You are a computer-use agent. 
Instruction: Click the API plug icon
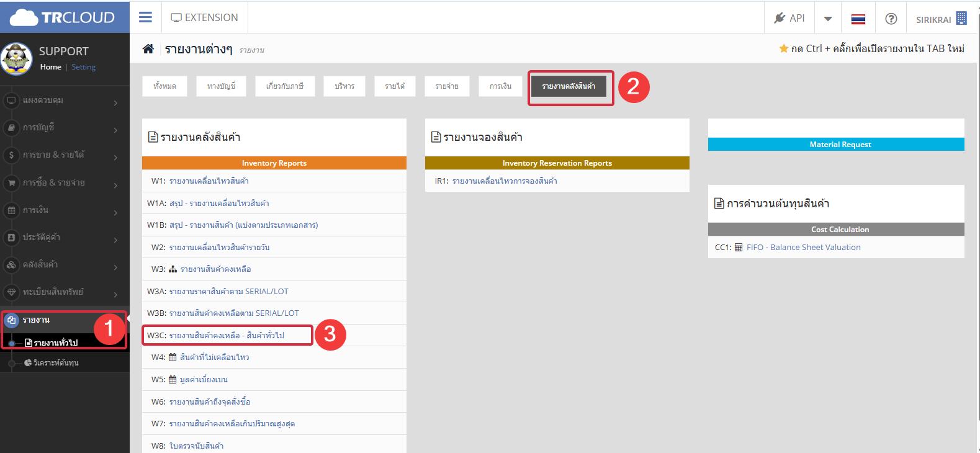pos(780,18)
